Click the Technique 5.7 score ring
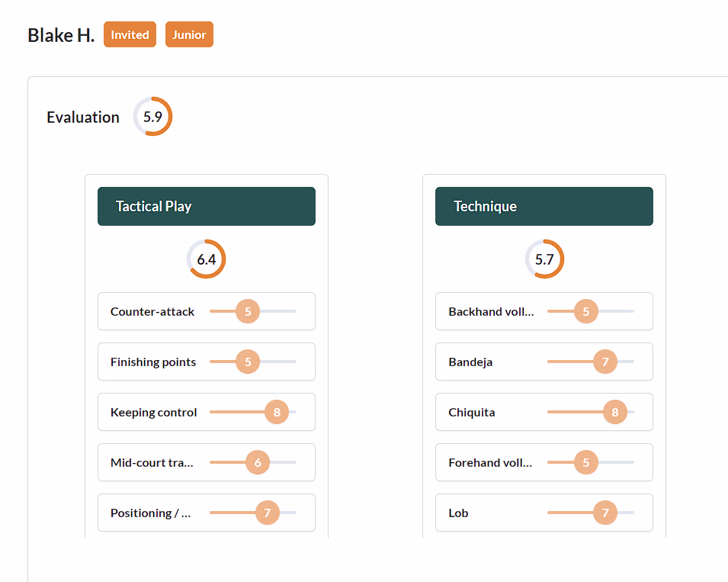This screenshot has width=728, height=582. [544, 259]
